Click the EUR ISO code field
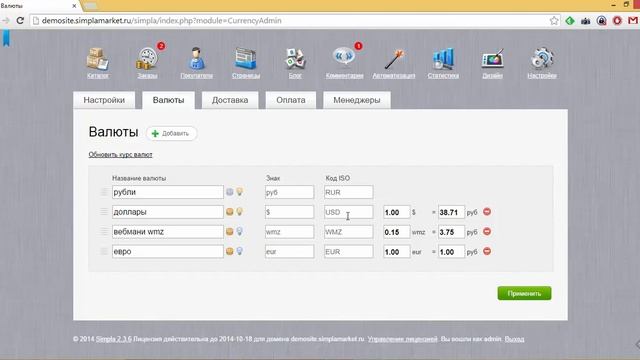The height and width of the screenshot is (360, 640). 349,251
